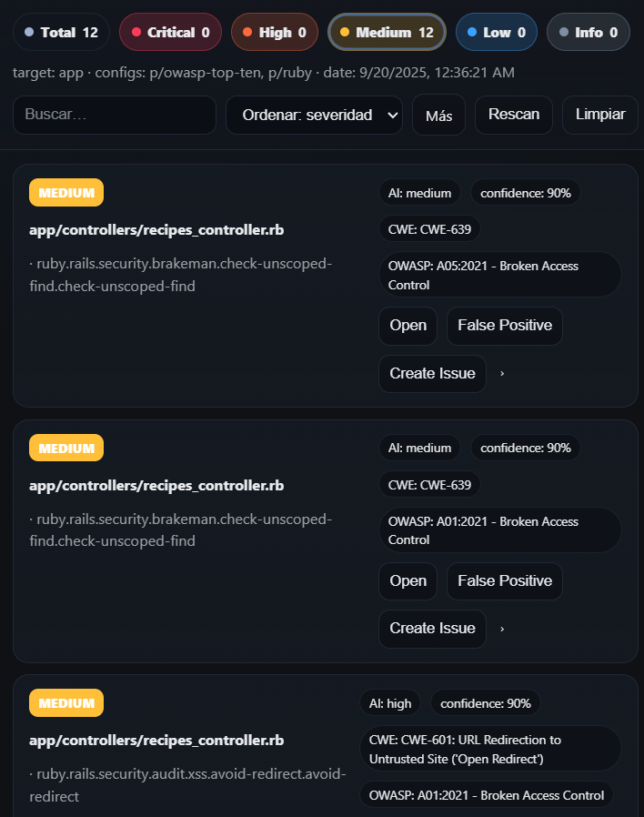Toggle the Low severity filter chip
The height and width of the screenshot is (817, 644).
[x=496, y=32]
